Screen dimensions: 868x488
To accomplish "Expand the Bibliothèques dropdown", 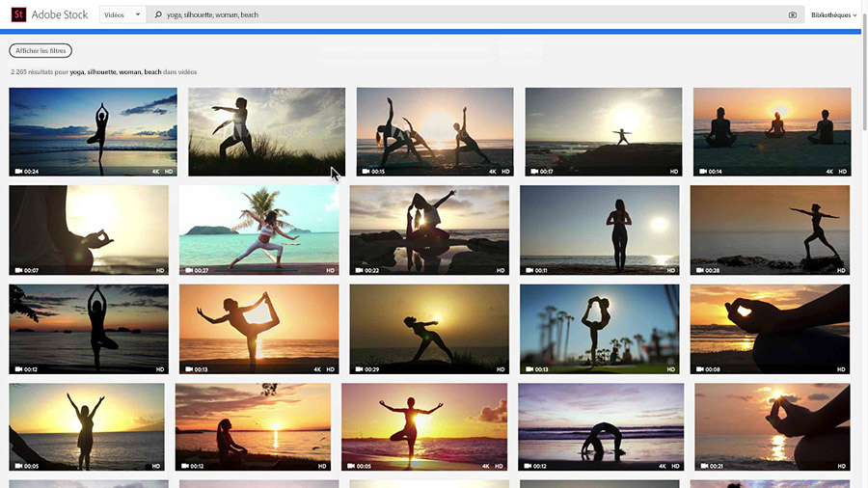I will pos(833,14).
